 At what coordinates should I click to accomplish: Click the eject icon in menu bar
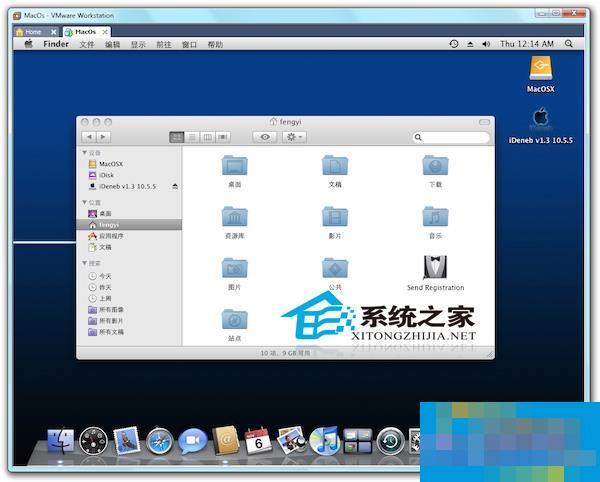[x=470, y=44]
